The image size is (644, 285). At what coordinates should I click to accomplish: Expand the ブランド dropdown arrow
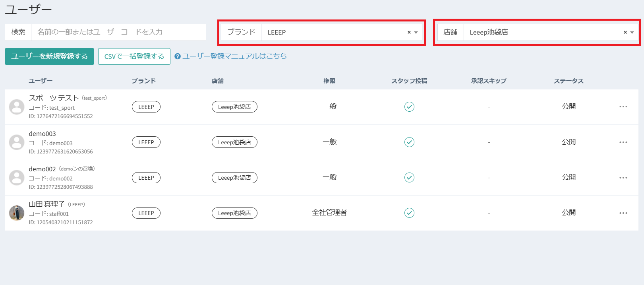click(x=416, y=33)
